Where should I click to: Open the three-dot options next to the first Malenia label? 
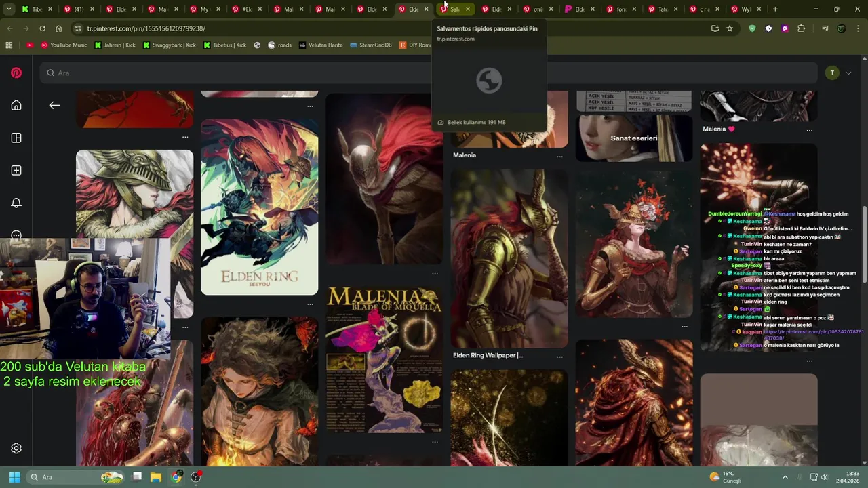(559, 156)
